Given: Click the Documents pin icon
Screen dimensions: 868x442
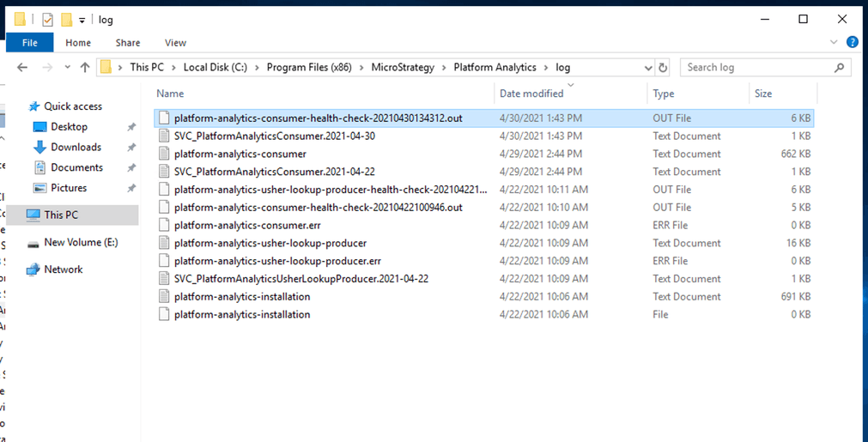Looking at the screenshot, I should click(x=131, y=168).
